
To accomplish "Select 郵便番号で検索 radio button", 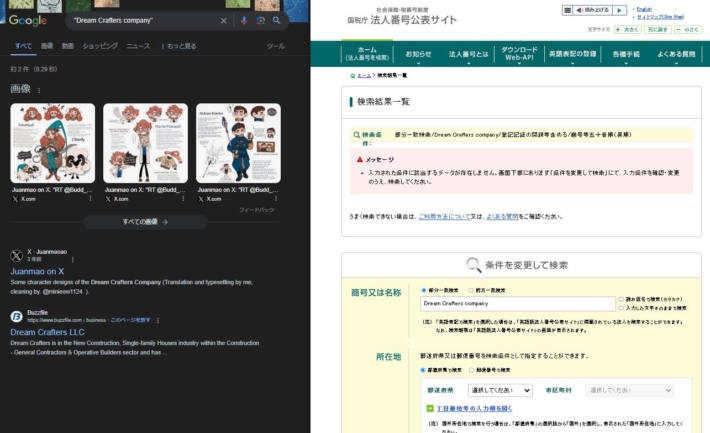I will [471, 370].
